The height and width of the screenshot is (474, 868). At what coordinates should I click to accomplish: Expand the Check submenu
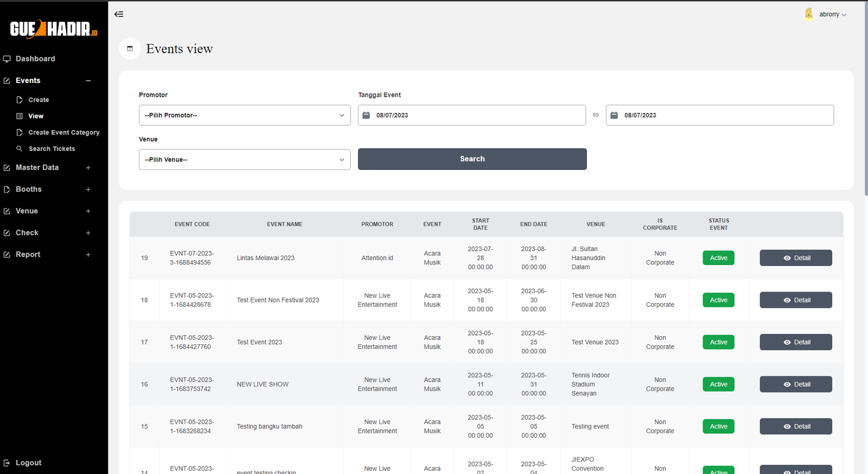[88, 233]
